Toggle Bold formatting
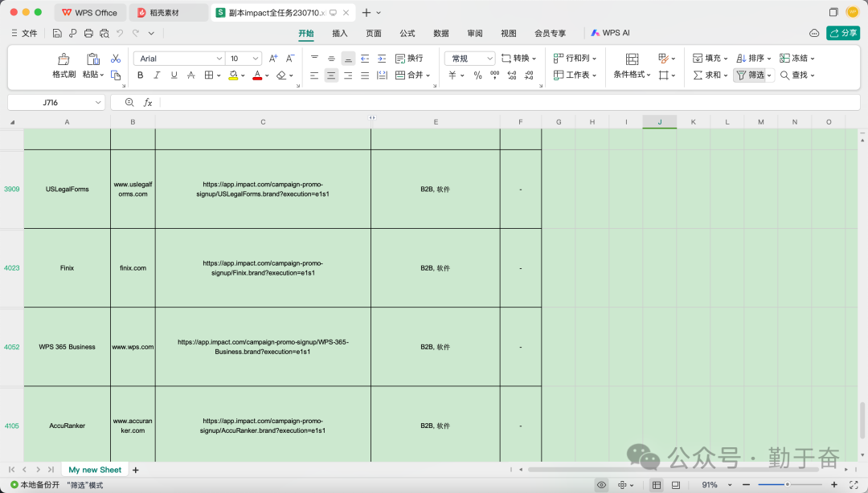 pos(140,75)
